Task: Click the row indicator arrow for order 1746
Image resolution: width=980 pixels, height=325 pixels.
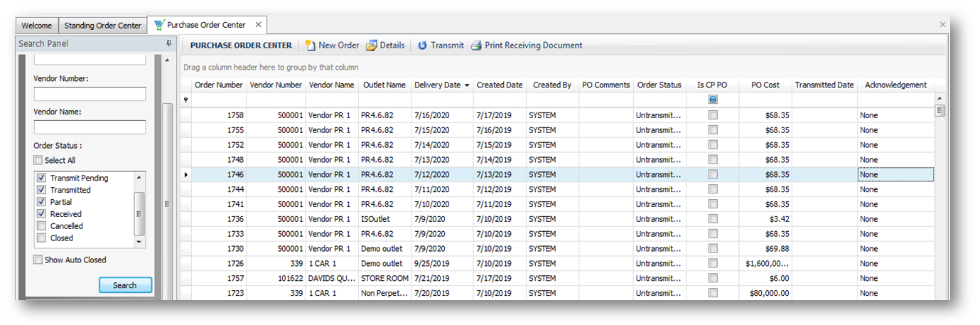Action: pos(186,175)
